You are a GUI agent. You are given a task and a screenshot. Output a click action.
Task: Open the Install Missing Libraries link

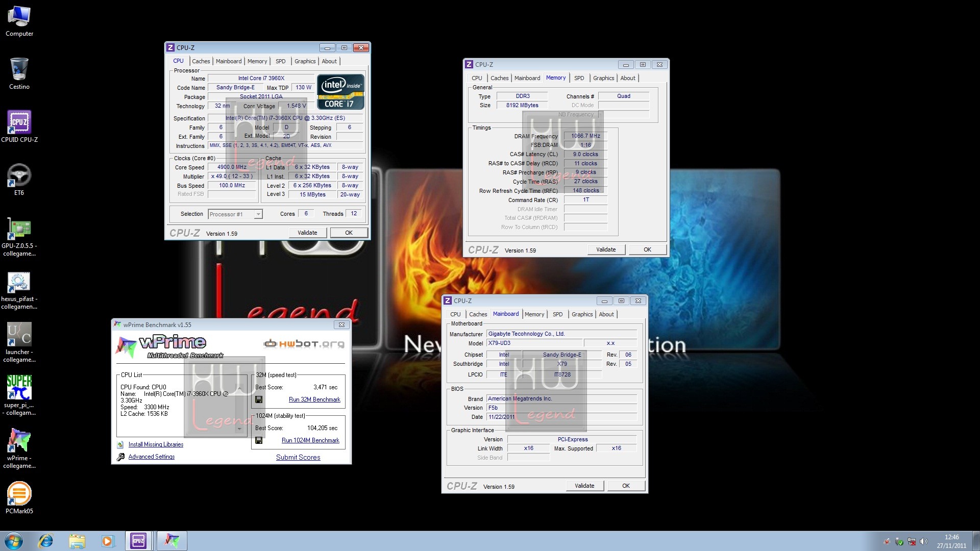point(156,444)
